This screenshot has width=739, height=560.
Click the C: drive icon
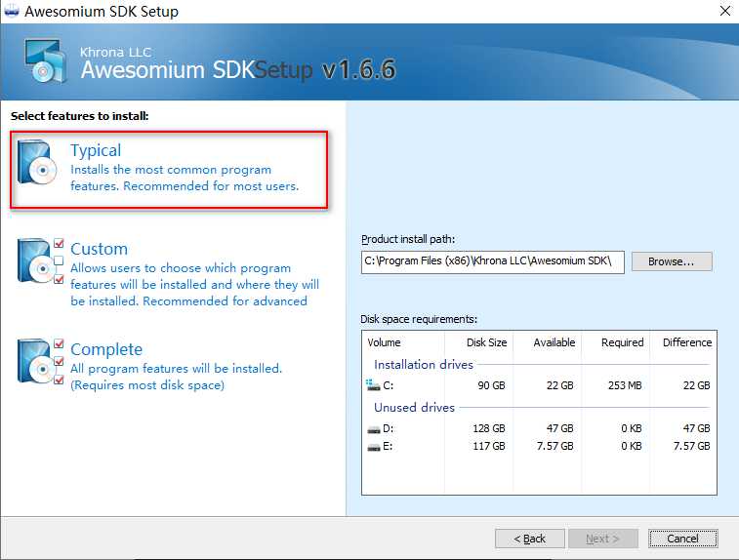[x=373, y=385]
